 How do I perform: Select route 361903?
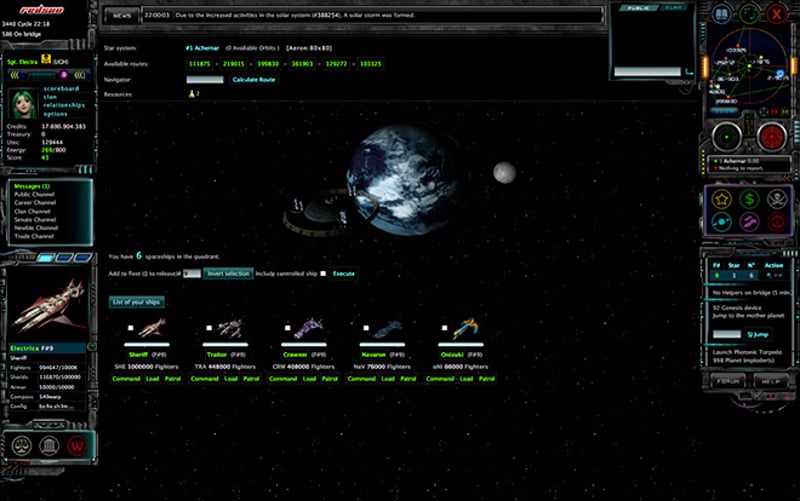tap(302, 64)
